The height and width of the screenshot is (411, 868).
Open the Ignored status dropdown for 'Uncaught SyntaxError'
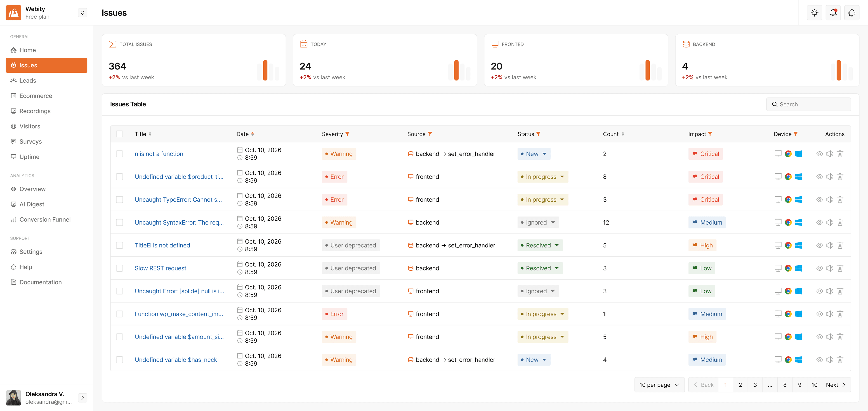(538, 222)
